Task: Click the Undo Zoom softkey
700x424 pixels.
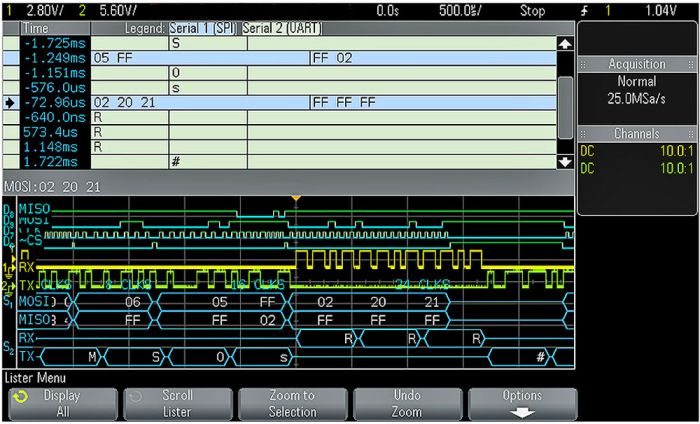Action: 407,403
